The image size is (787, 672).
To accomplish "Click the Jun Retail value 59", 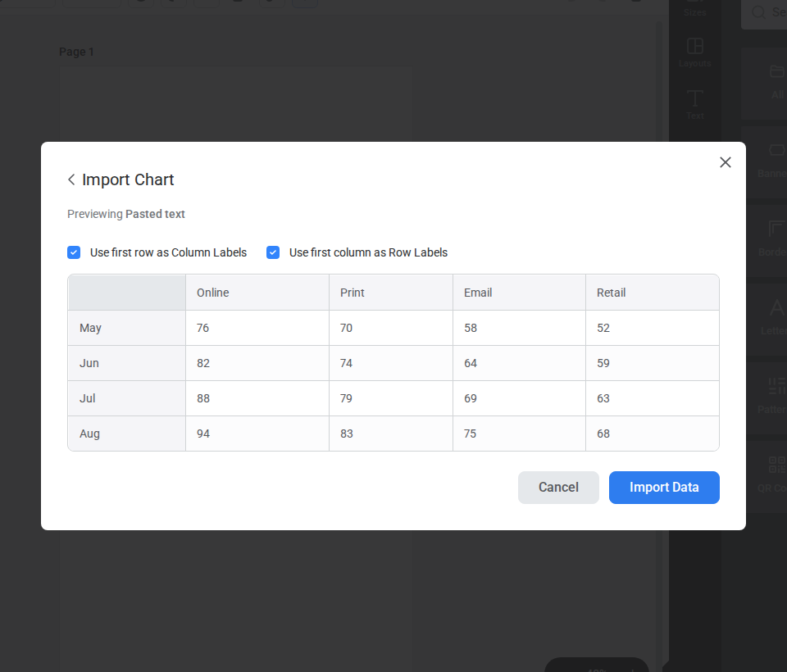I will [653, 363].
